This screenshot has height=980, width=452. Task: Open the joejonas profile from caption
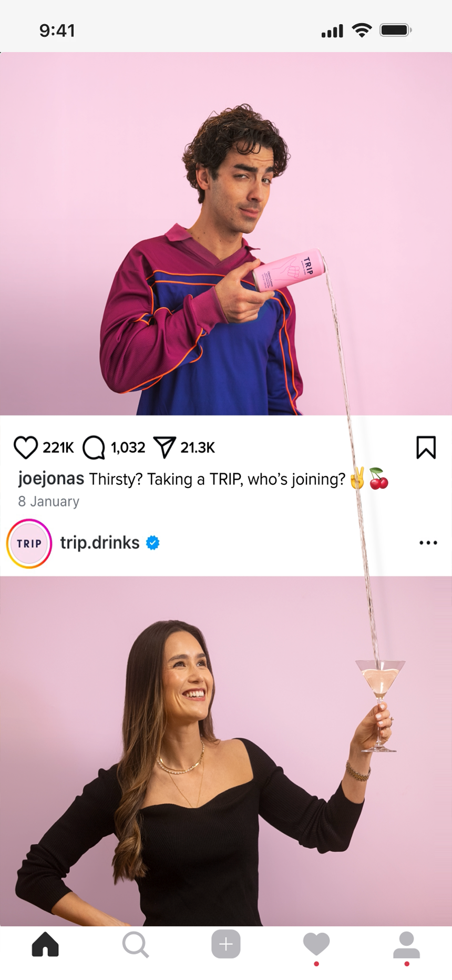[51, 478]
